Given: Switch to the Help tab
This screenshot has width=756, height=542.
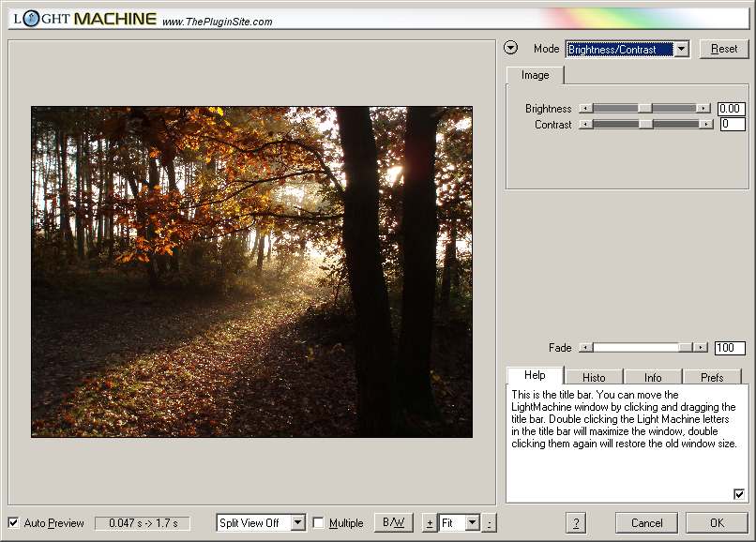Looking at the screenshot, I should 535,375.
